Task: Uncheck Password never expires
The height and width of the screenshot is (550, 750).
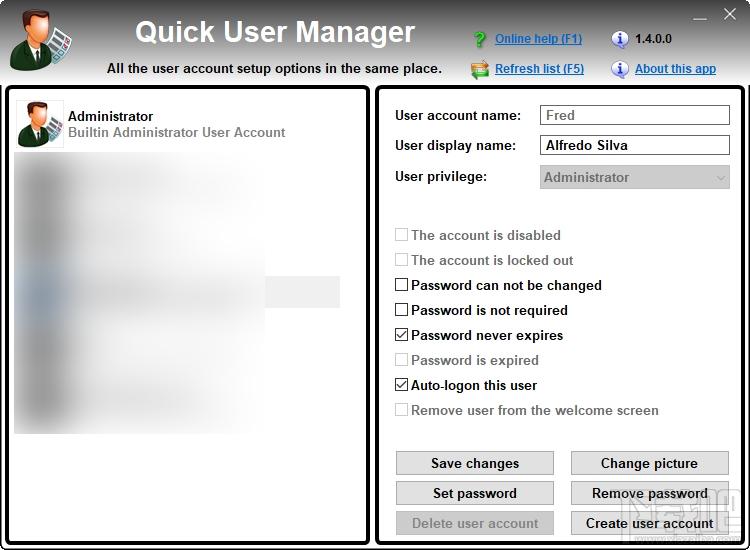Action: pyautogui.click(x=401, y=335)
